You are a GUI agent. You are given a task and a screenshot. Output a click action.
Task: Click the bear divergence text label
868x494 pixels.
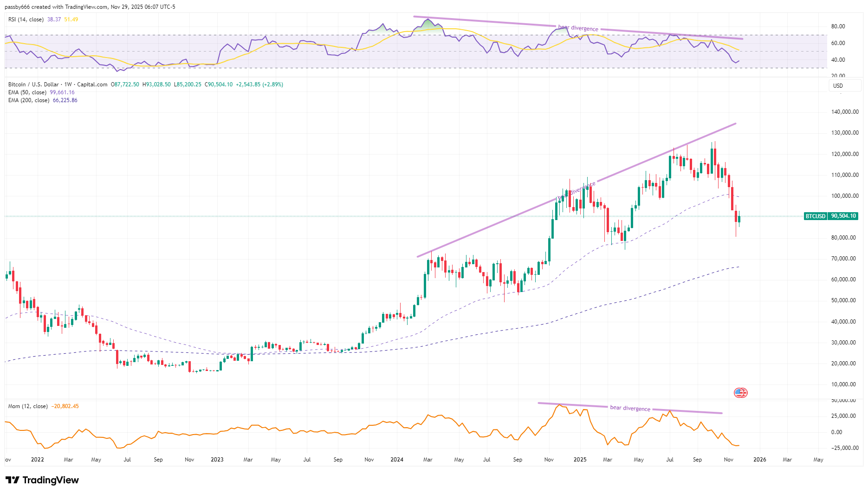578,28
